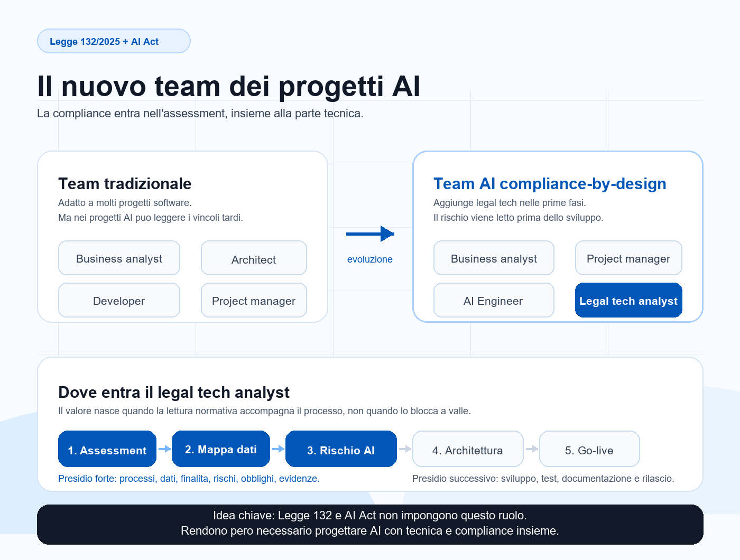The height and width of the screenshot is (560, 740).
Task: Click the Legge 132/2025 + AI Act badge
Action: 114,41
